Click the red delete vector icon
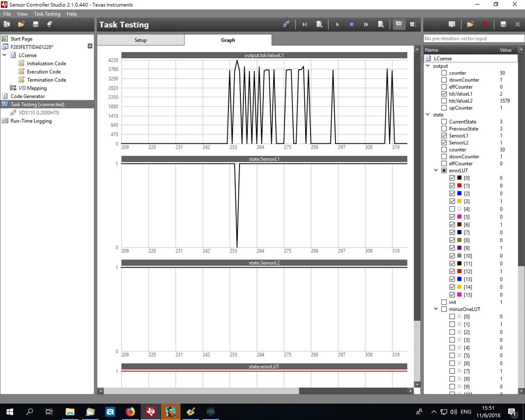The width and height of the screenshot is (525, 420). pyautogui.click(x=485, y=24)
